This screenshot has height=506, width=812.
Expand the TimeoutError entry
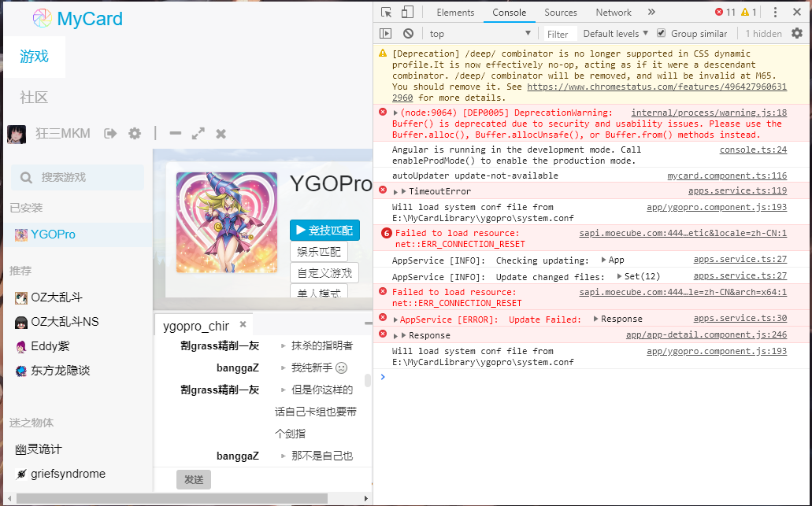[395, 192]
